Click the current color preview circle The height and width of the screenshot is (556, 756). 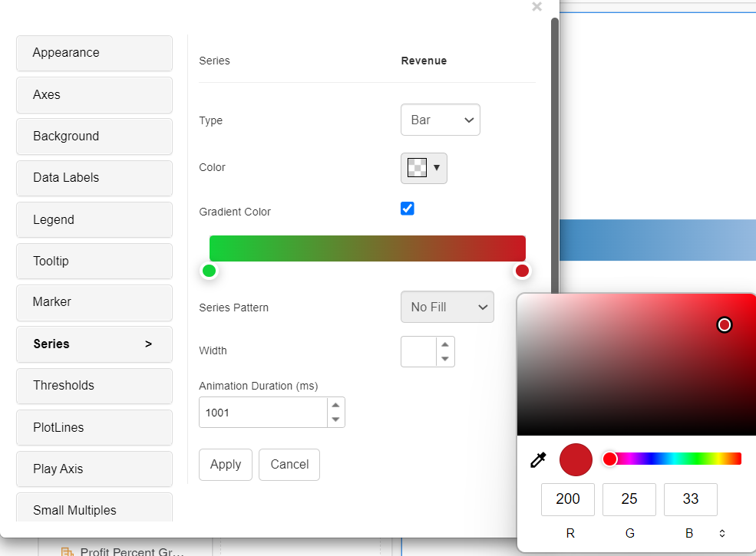(576, 459)
